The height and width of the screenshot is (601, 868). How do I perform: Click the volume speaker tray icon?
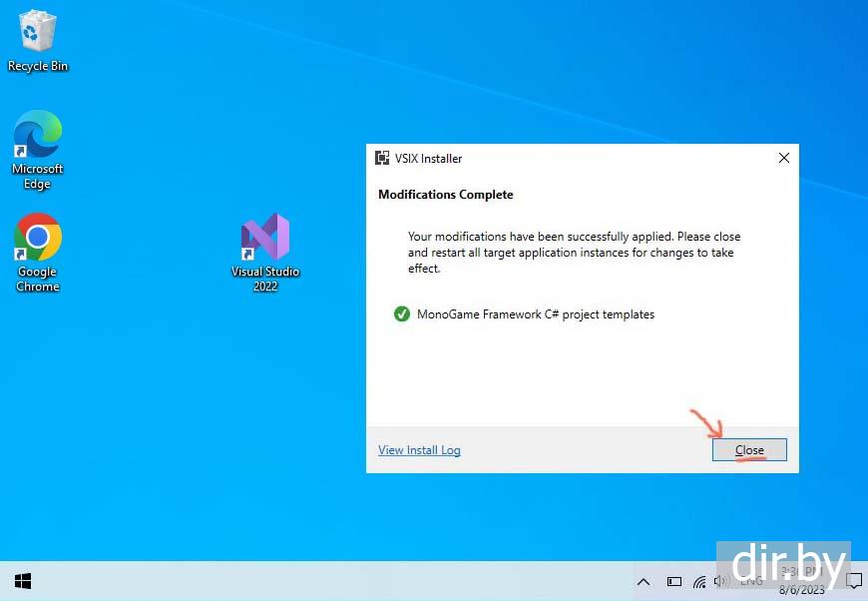720,581
